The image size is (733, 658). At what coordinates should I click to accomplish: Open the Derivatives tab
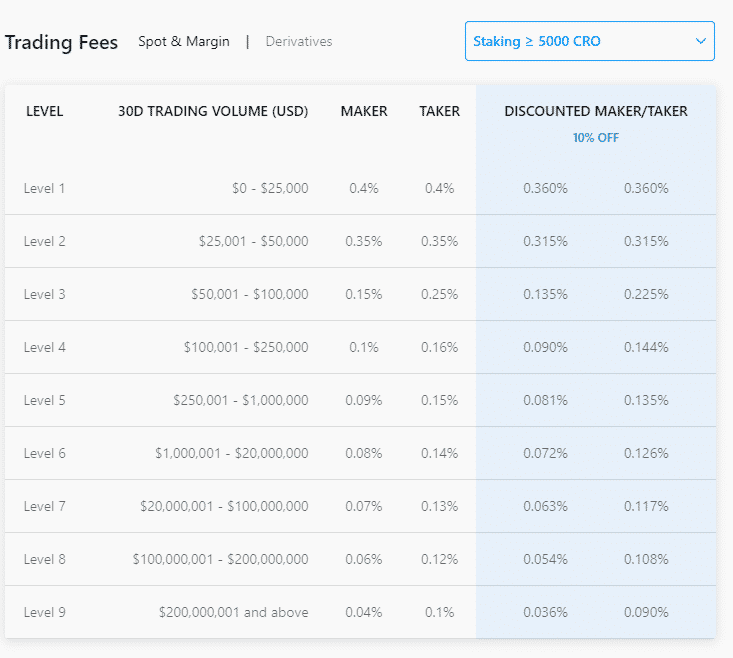tap(299, 42)
